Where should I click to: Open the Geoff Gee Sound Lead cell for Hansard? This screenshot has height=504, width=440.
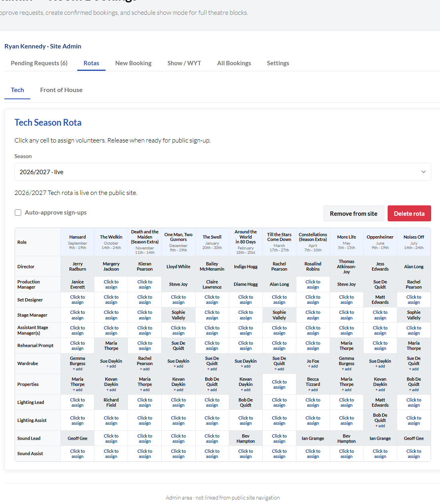[x=78, y=438]
